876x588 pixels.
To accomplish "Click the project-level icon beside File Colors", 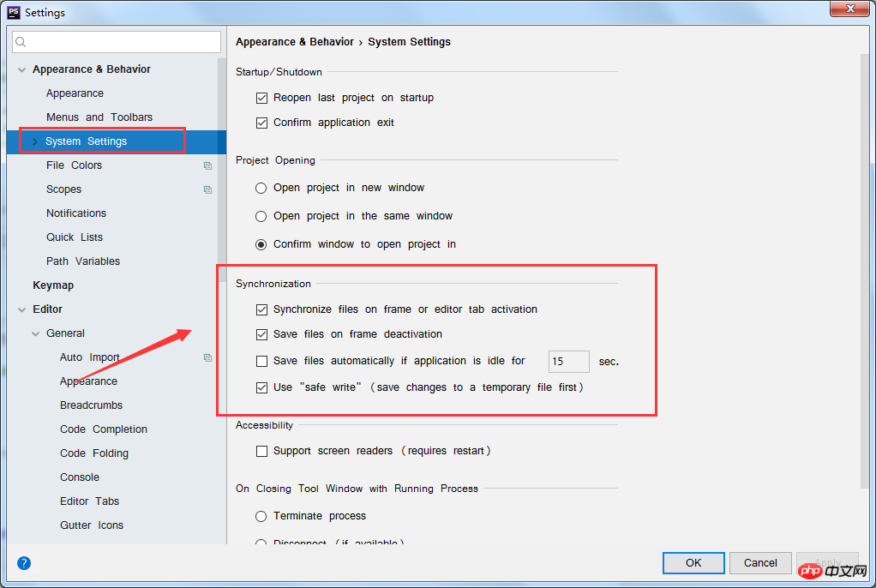I will (207, 165).
